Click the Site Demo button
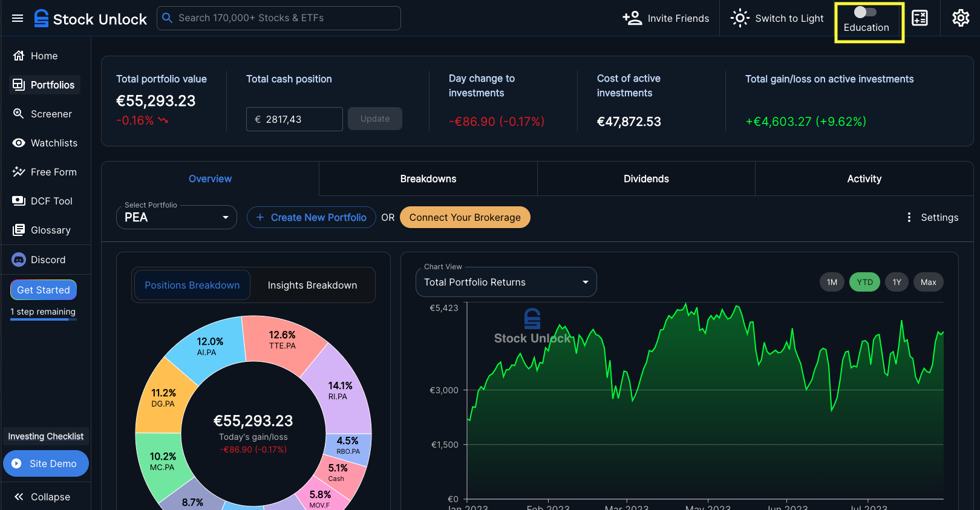The width and height of the screenshot is (980, 510). 46,463
